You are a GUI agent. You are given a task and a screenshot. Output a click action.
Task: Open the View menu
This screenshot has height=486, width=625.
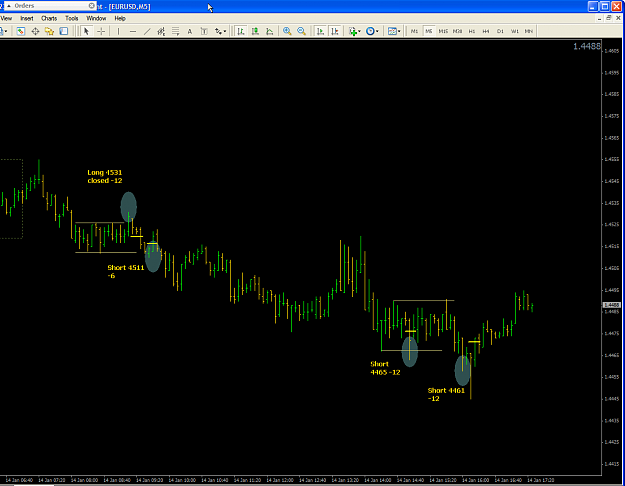pos(6,18)
